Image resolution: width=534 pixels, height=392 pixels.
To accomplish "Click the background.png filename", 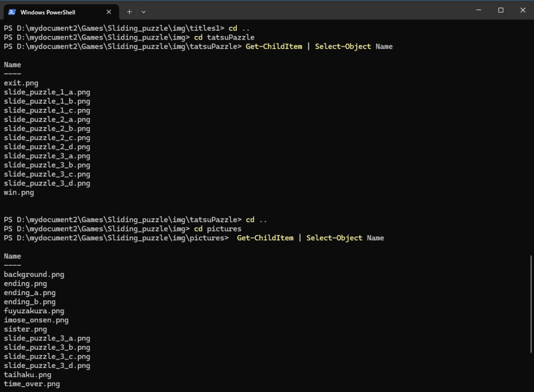I will (34, 274).
